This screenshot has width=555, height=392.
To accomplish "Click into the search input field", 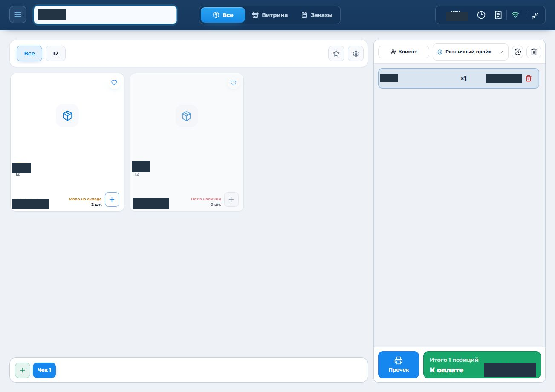I will pyautogui.click(x=105, y=15).
